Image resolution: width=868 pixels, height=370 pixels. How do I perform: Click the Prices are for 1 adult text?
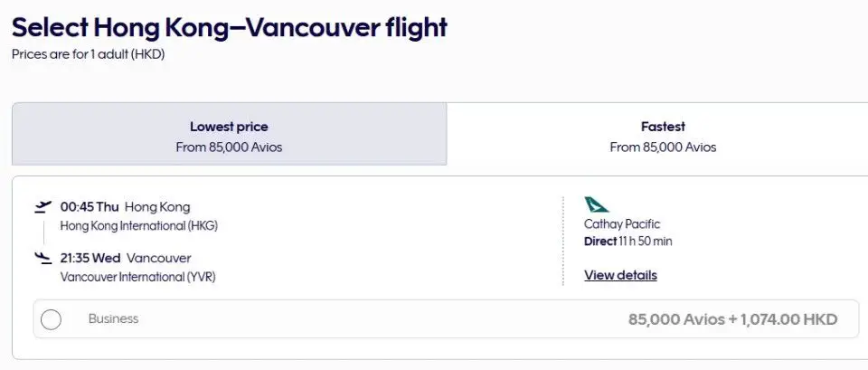(x=89, y=54)
